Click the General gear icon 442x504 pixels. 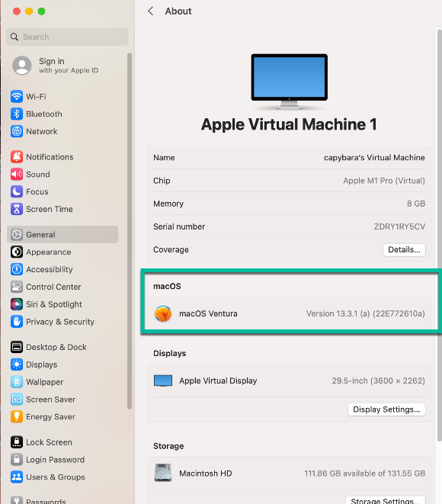coord(16,235)
